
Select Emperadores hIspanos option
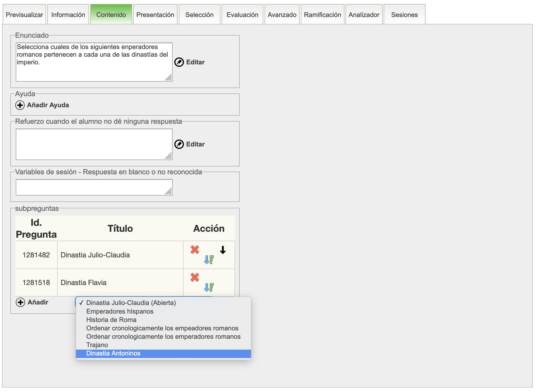pyautogui.click(x=120, y=312)
